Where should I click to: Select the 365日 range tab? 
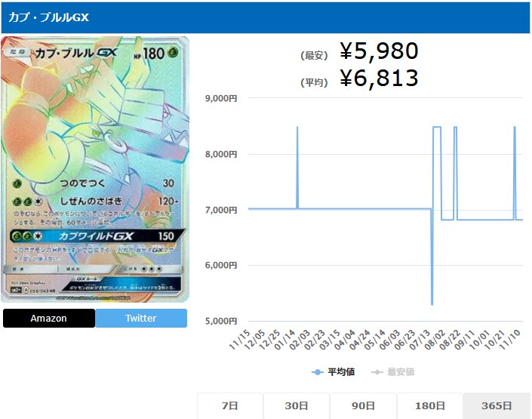point(497,405)
